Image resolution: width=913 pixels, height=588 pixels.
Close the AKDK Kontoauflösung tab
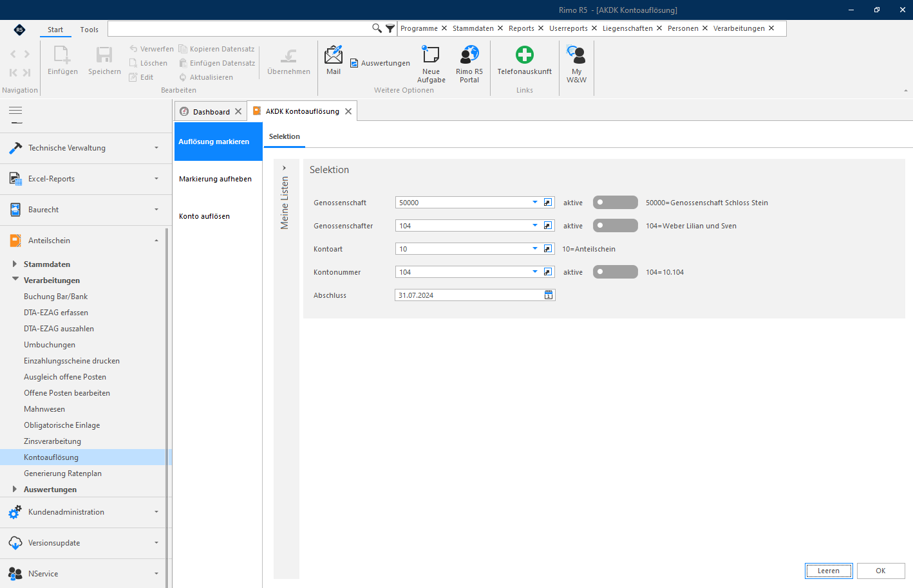coord(348,111)
